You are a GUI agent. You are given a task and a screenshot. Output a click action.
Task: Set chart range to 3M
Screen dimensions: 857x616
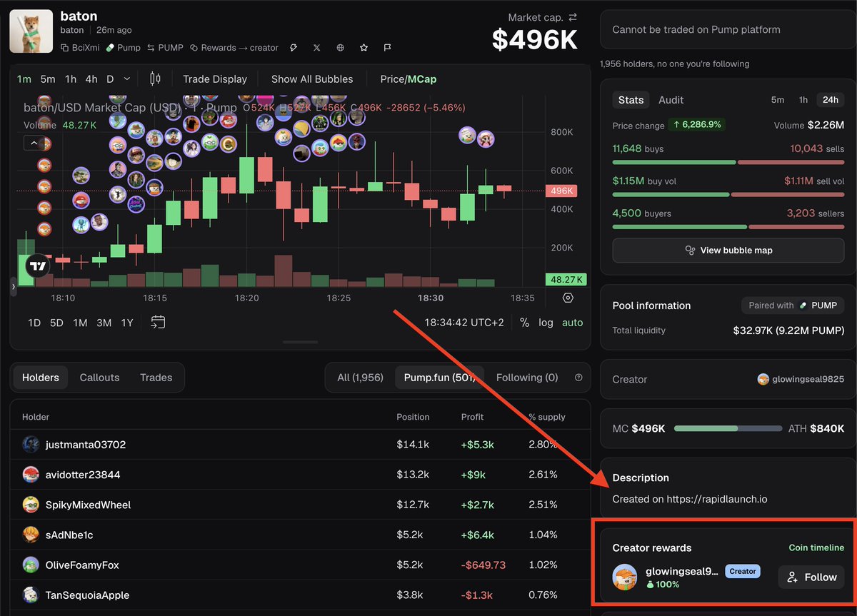point(104,323)
